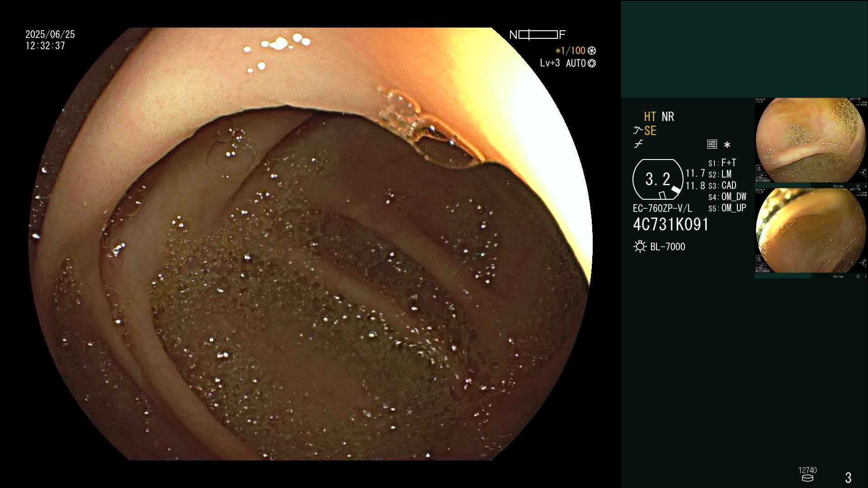
Task: Select the S5: OM_UP switch assignment
Action: pos(727,208)
